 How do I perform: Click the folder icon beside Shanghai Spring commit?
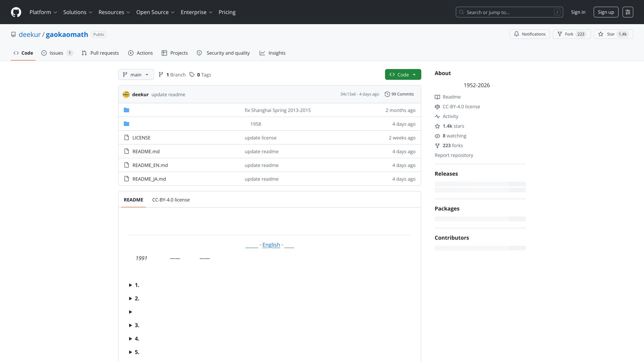coord(126,110)
